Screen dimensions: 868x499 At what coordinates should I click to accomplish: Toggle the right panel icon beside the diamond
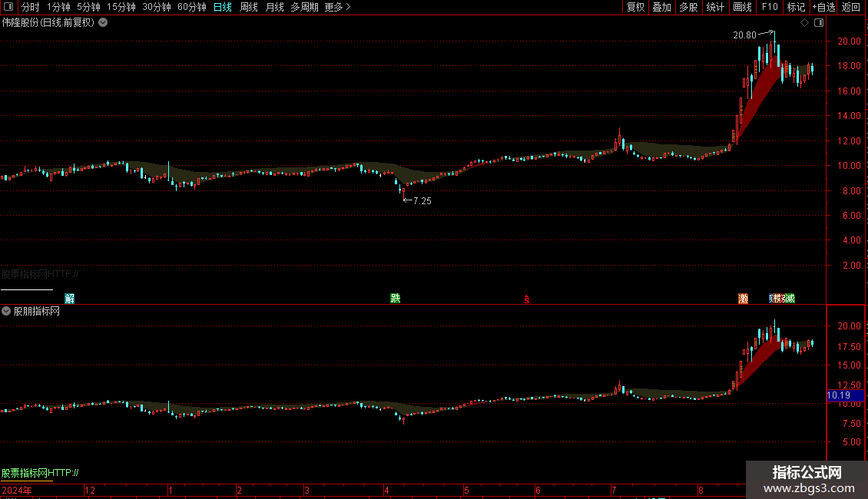[819, 23]
